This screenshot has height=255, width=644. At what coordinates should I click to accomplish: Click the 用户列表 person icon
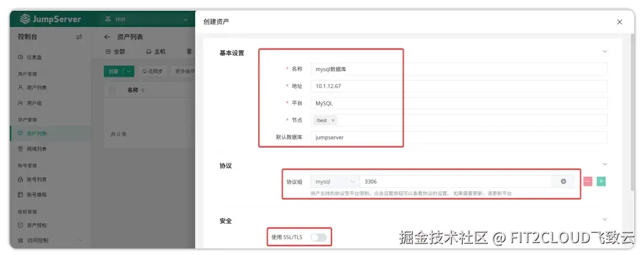pyautogui.click(x=20, y=88)
